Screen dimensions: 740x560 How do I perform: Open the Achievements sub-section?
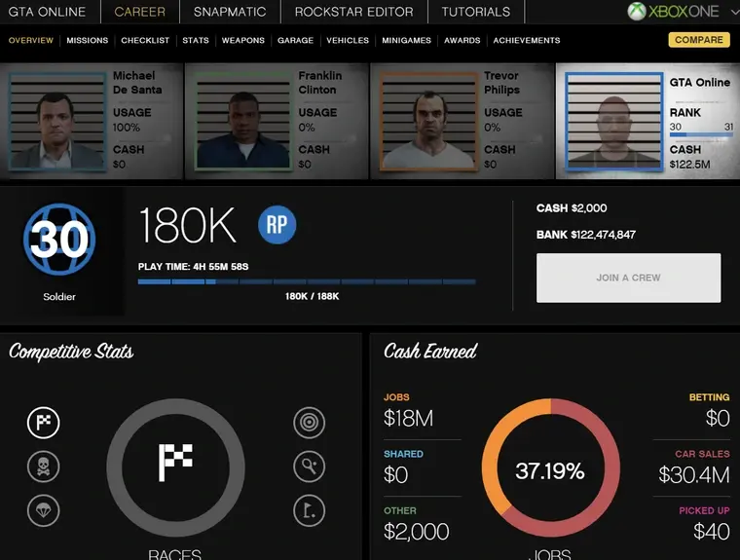(526, 41)
